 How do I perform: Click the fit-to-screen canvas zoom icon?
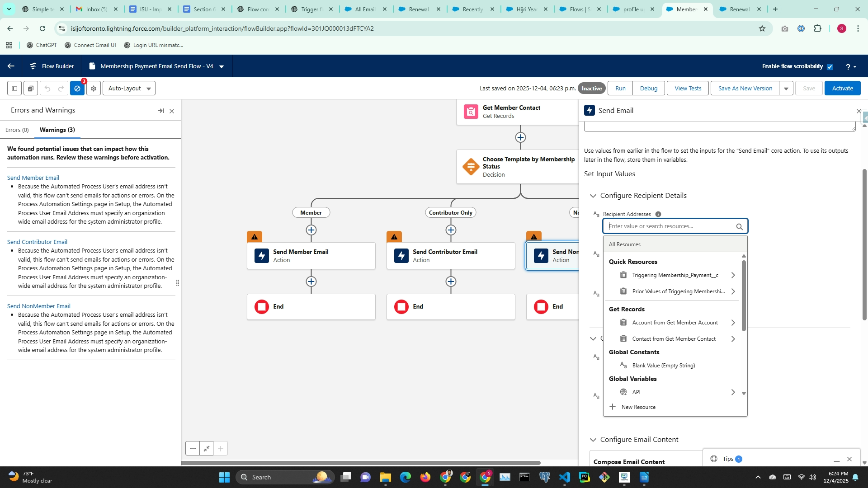(207, 449)
